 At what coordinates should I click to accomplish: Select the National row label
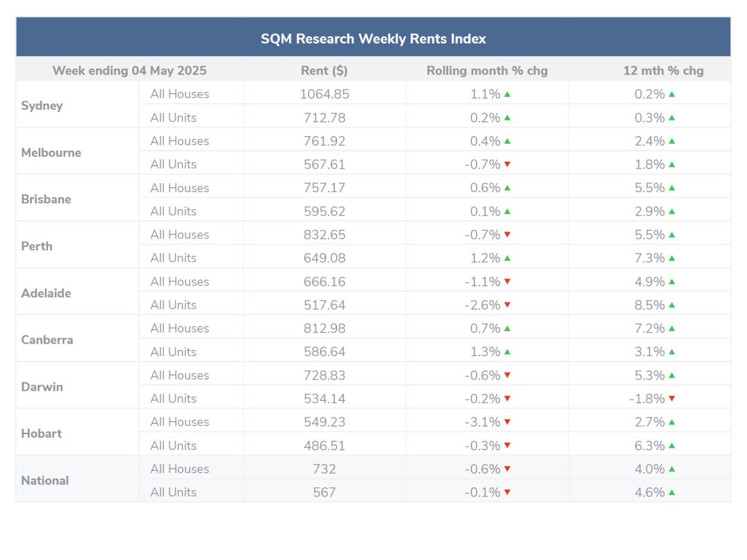(45, 480)
